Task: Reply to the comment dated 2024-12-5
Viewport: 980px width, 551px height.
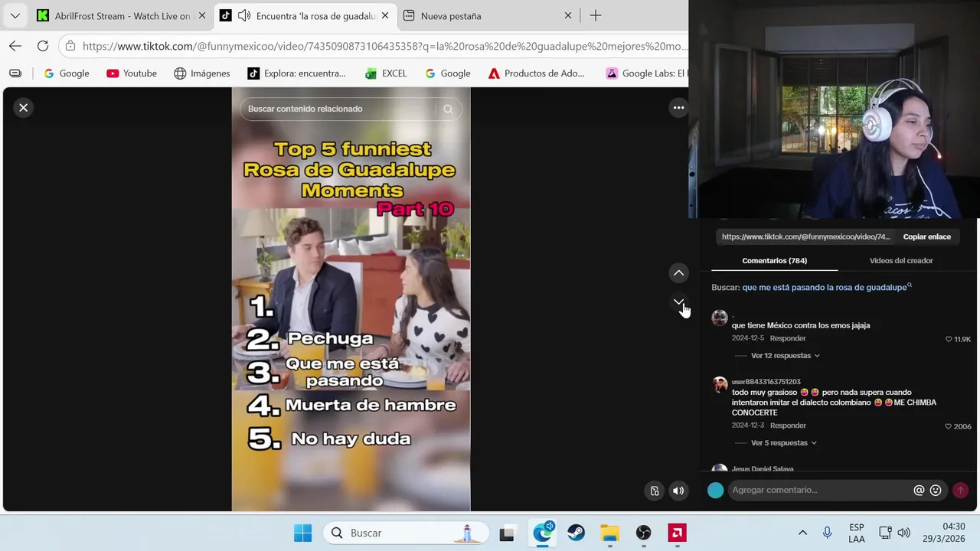Action: coord(788,338)
